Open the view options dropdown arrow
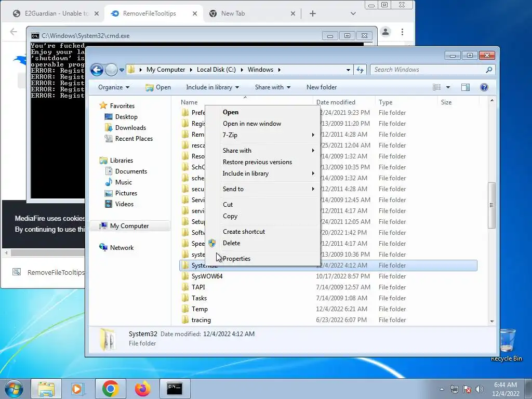The width and height of the screenshot is (532, 399). pos(448,87)
